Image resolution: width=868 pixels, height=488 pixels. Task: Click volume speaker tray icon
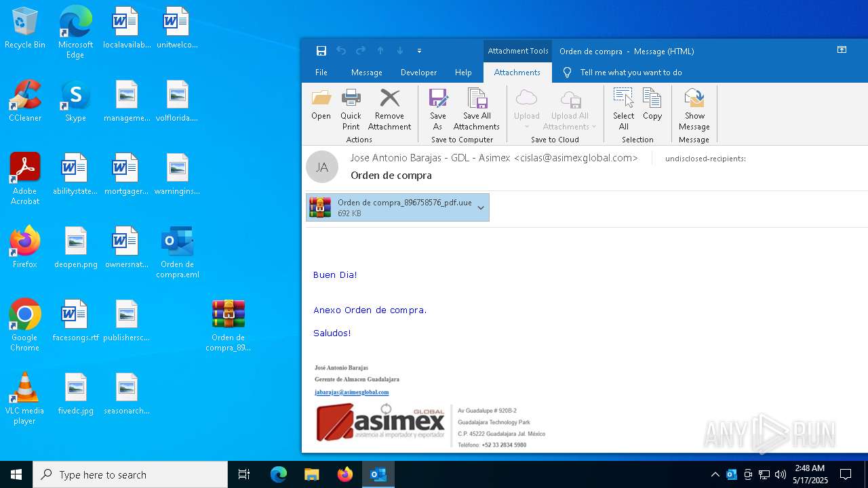pos(780,474)
